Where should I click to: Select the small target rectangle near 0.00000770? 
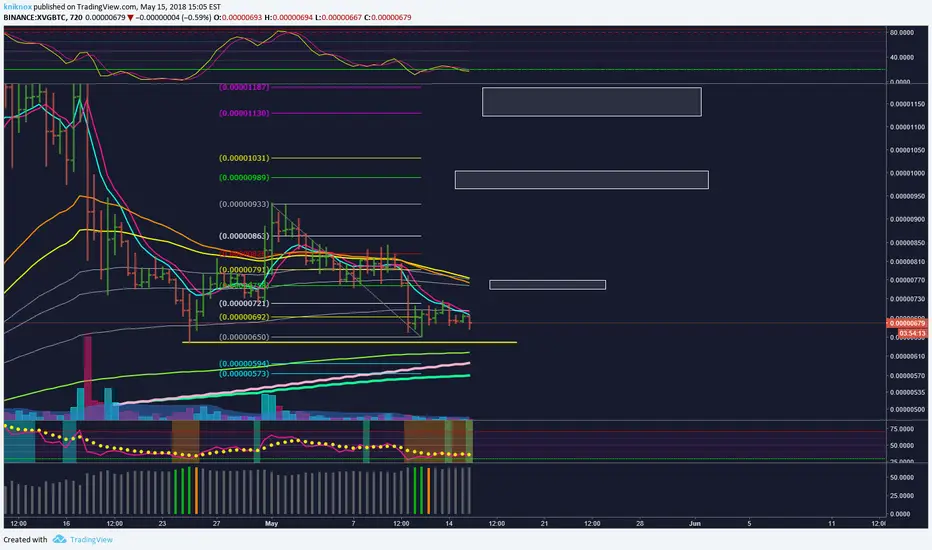click(x=547, y=285)
